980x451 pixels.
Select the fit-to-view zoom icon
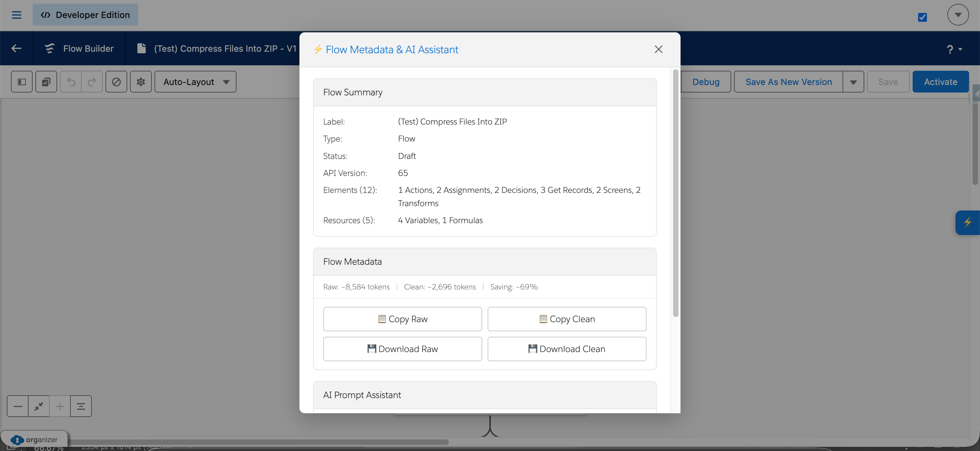[39, 406]
